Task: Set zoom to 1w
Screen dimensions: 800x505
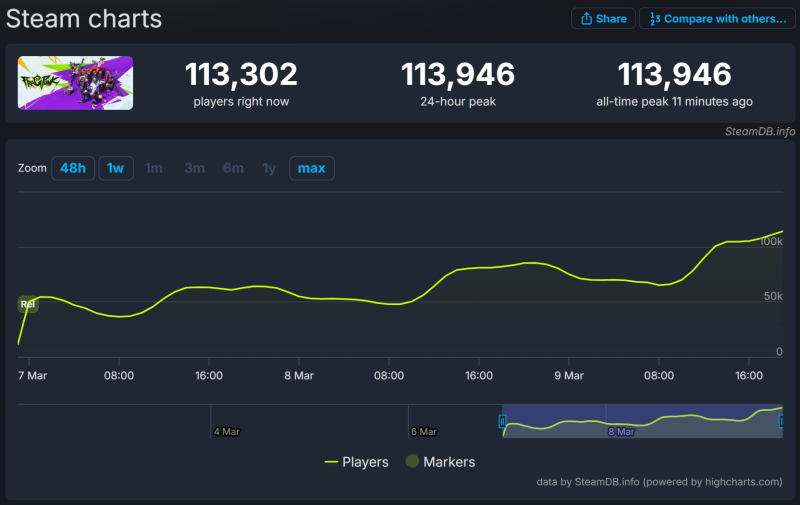Action: [116, 168]
